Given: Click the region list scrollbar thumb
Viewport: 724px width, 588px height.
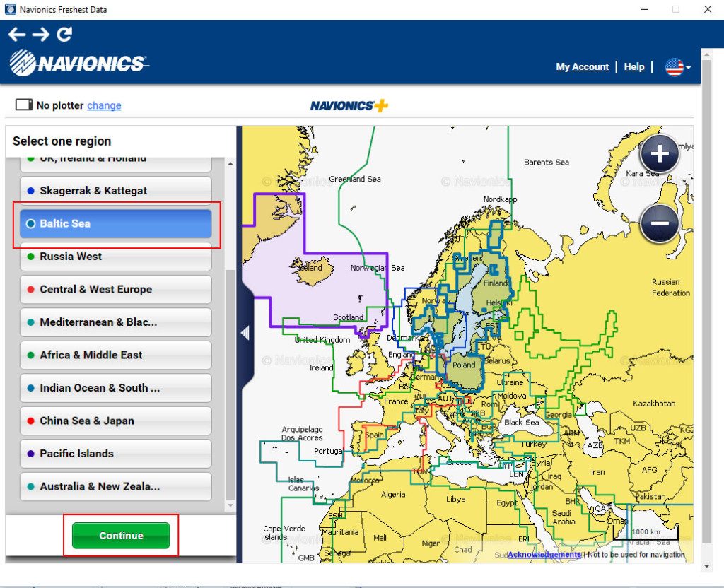Looking at the screenshot, I should 230,384.
